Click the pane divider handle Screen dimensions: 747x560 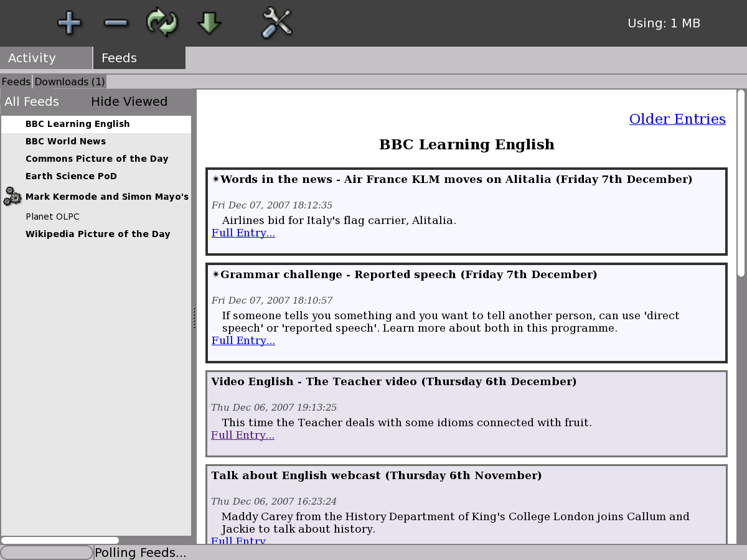194,317
